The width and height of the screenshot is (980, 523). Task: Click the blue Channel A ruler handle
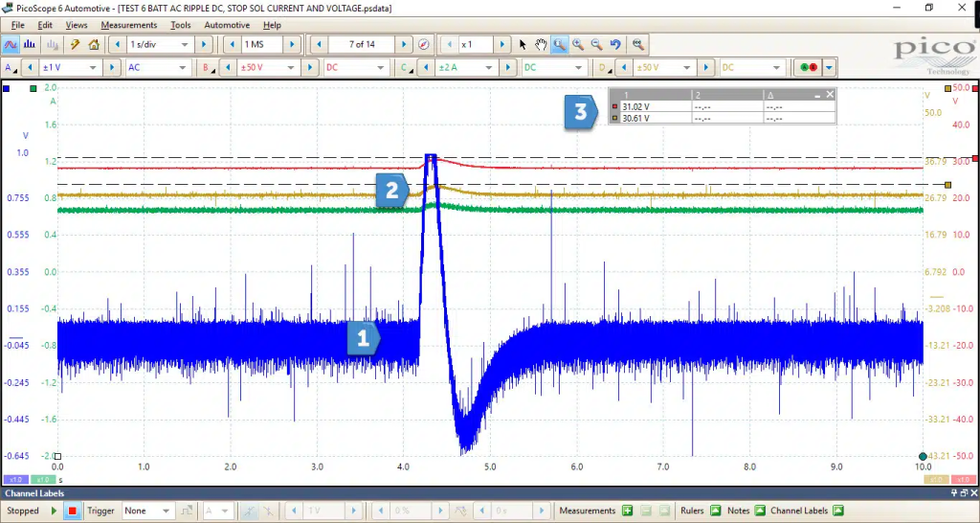(x=6, y=89)
